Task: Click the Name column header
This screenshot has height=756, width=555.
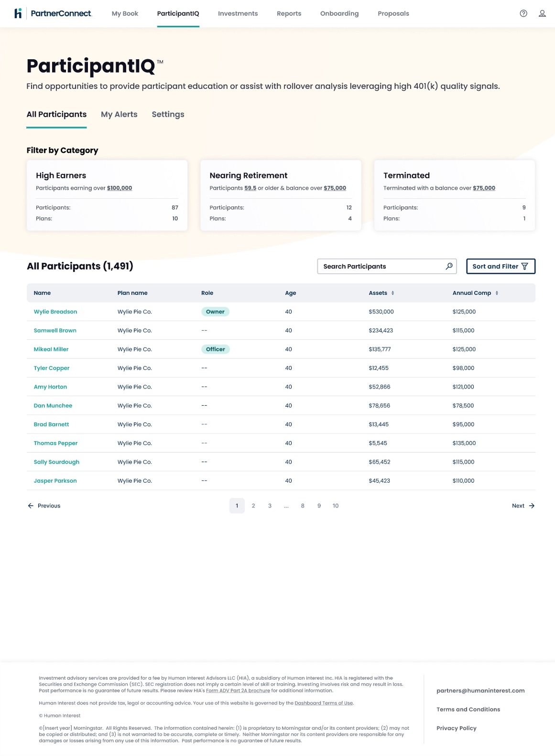Action: point(42,293)
